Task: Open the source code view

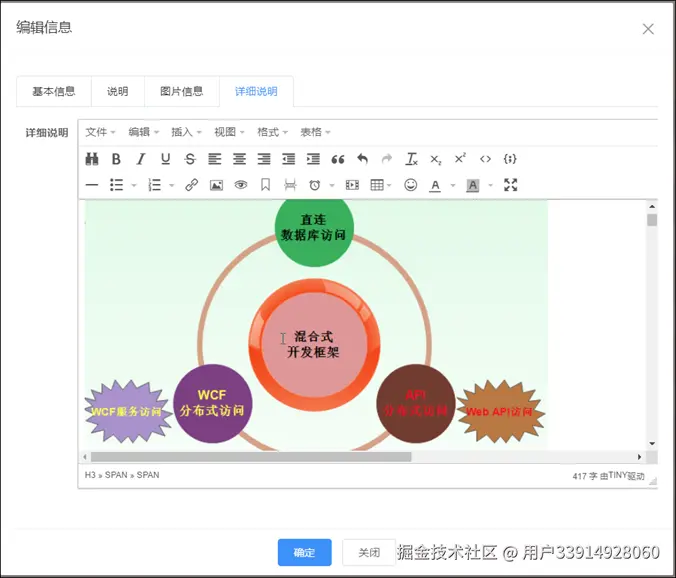Action: coord(485,159)
